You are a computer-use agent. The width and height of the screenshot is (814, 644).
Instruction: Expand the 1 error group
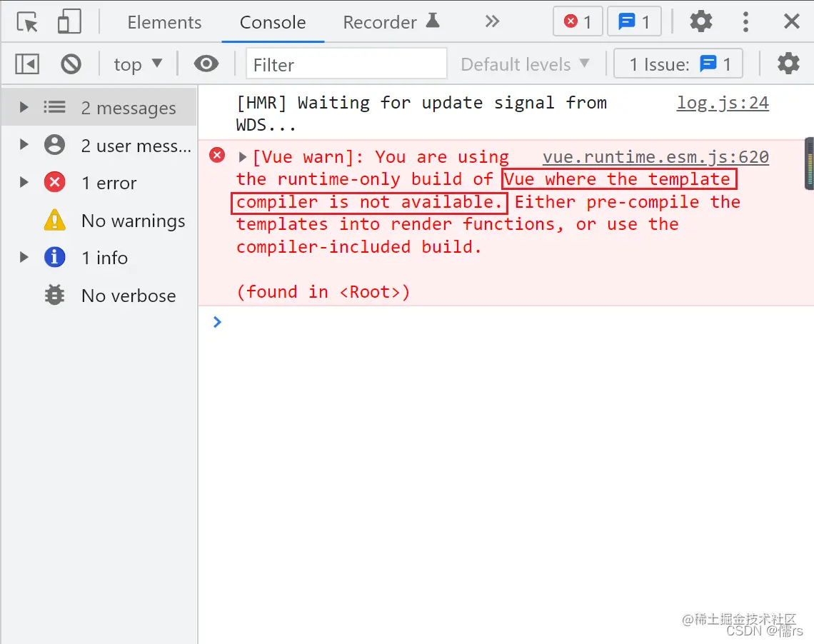click(24, 182)
